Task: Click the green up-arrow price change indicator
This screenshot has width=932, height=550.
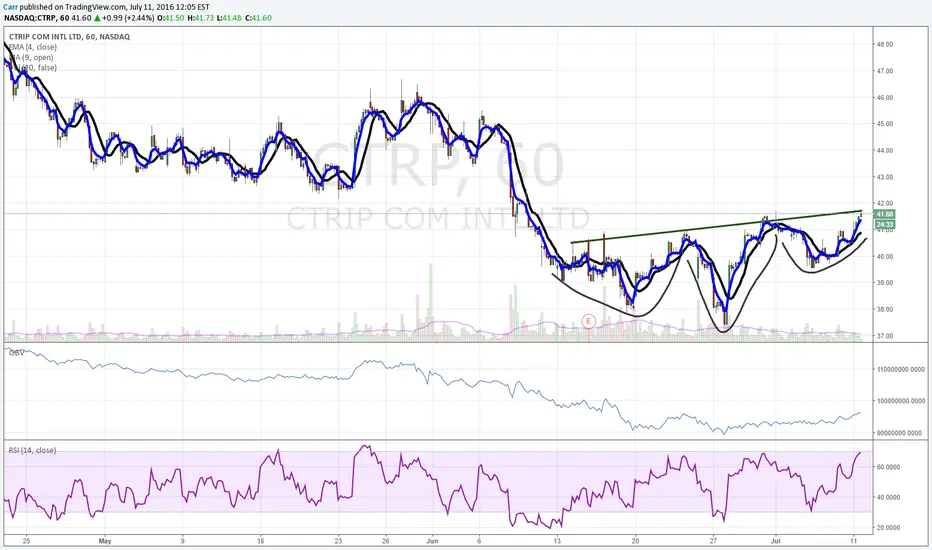Action: pos(97,18)
